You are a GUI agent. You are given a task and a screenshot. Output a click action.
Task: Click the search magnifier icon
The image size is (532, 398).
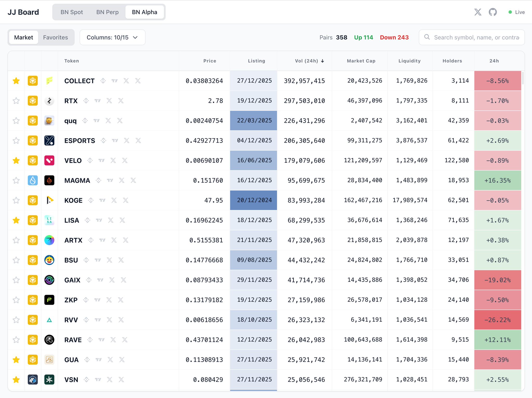click(x=427, y=37)
